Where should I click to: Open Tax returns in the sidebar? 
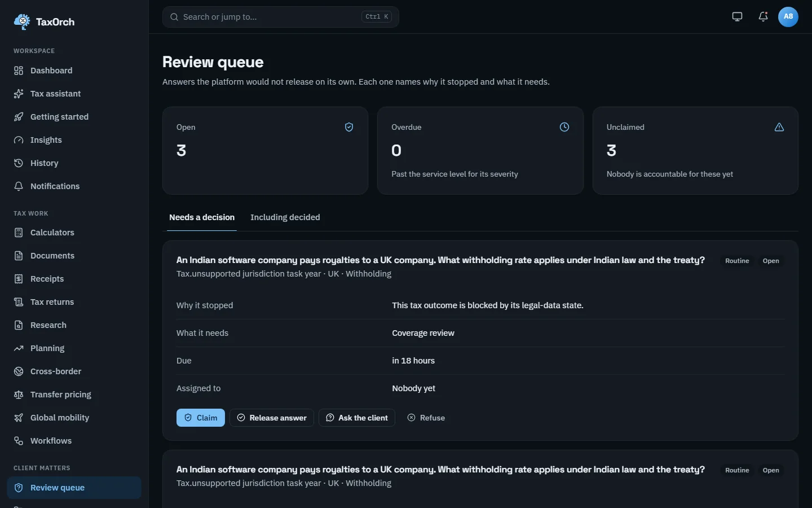point(74,302)
